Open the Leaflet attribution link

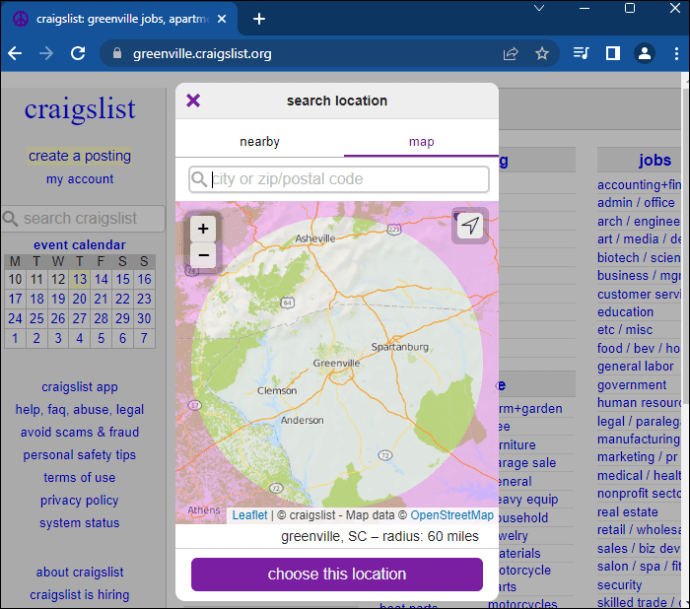250,516
